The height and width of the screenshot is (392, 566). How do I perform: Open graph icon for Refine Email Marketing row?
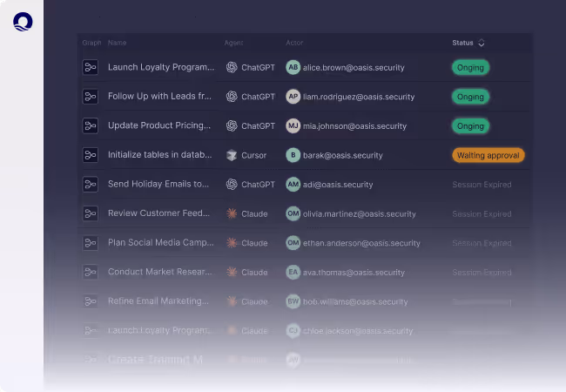(x=91, y=301)
